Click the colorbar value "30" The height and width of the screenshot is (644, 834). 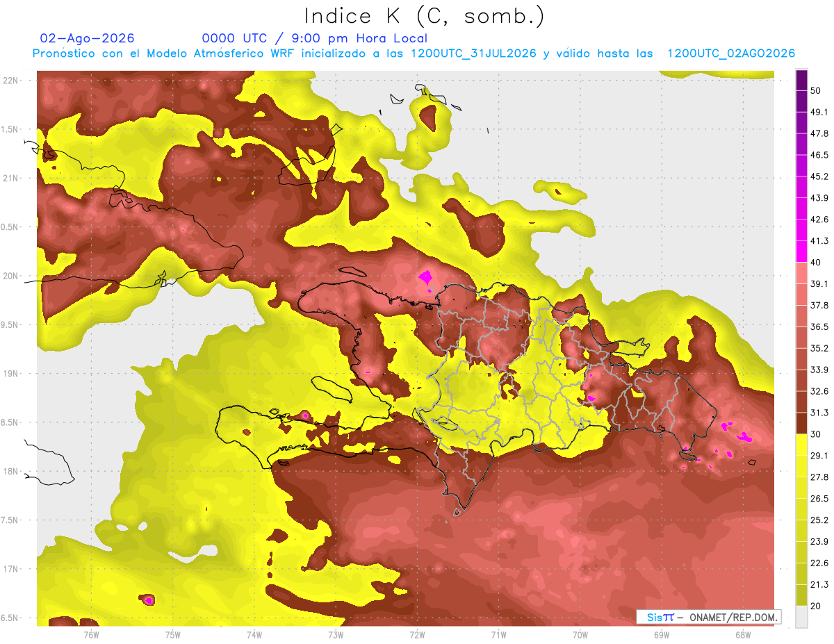pos(816,434)
